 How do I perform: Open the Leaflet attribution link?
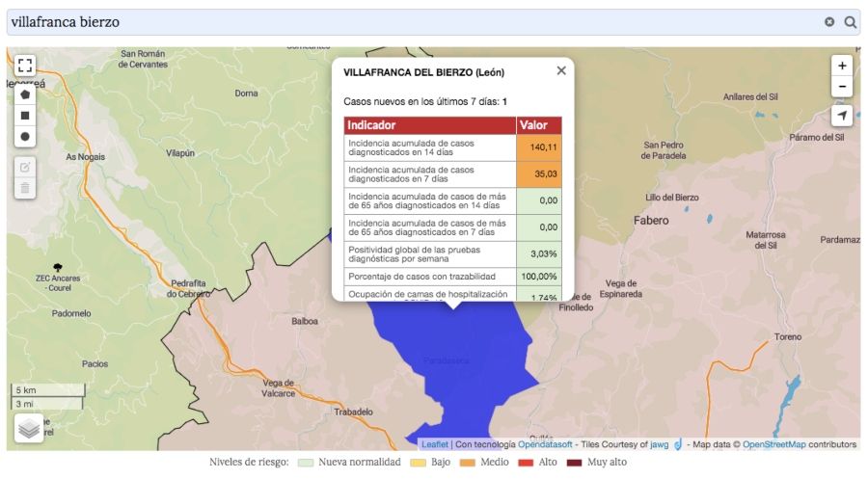tap(435, 444)
